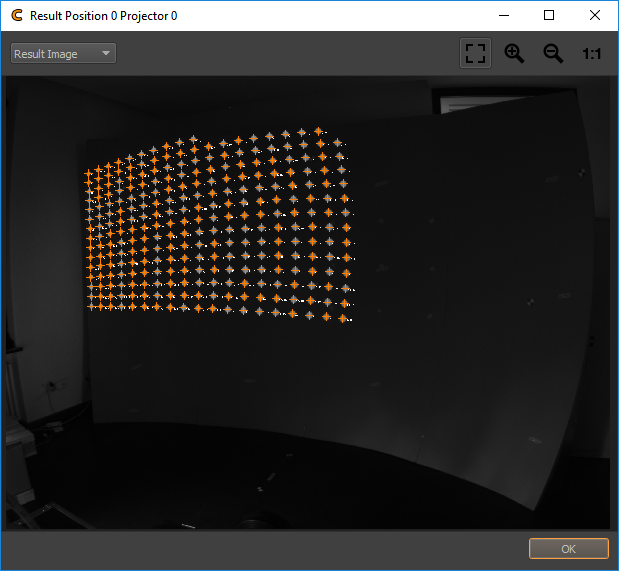Open the Result Image dropdown
619x571 pixels.
point(63,54)
